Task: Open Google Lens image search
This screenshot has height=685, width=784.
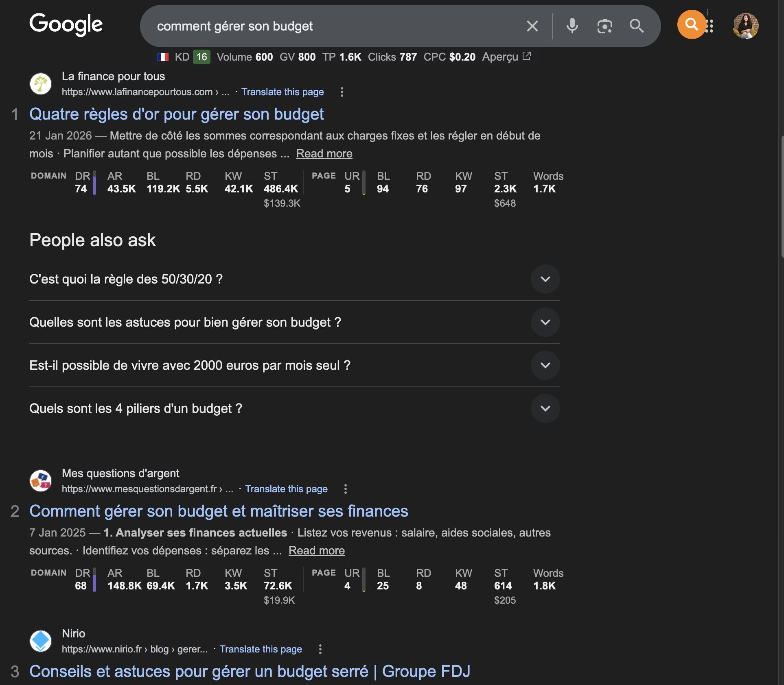Action: point(604,26)
